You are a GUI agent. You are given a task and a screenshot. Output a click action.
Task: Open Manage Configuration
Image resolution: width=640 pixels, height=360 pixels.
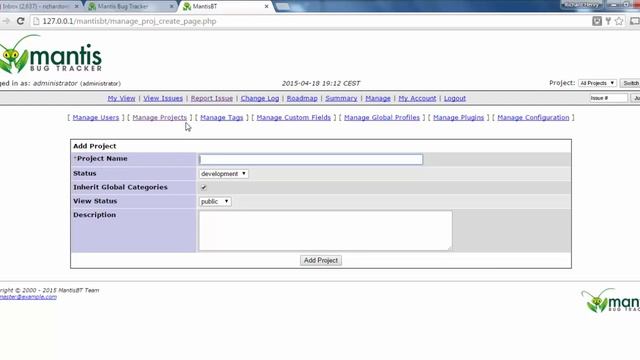pyautogui.click(x=533, y=118)
